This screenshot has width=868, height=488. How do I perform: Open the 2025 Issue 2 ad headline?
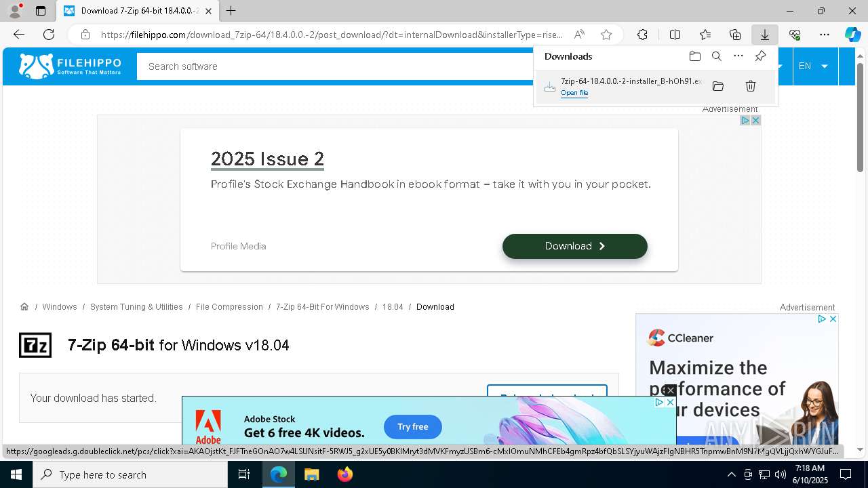(x=267, y=159)
